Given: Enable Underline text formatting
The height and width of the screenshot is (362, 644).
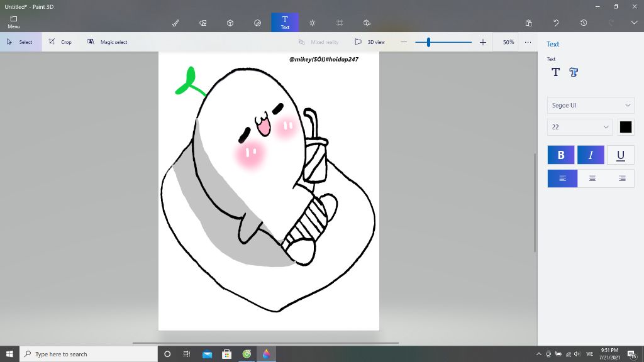Looking at the screenshot, I should click(x=620, y=155).
